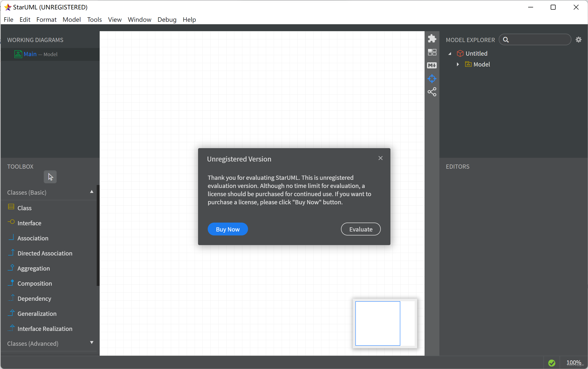
Task: Click the minimap viewport thumbnail
Action: 377,323
